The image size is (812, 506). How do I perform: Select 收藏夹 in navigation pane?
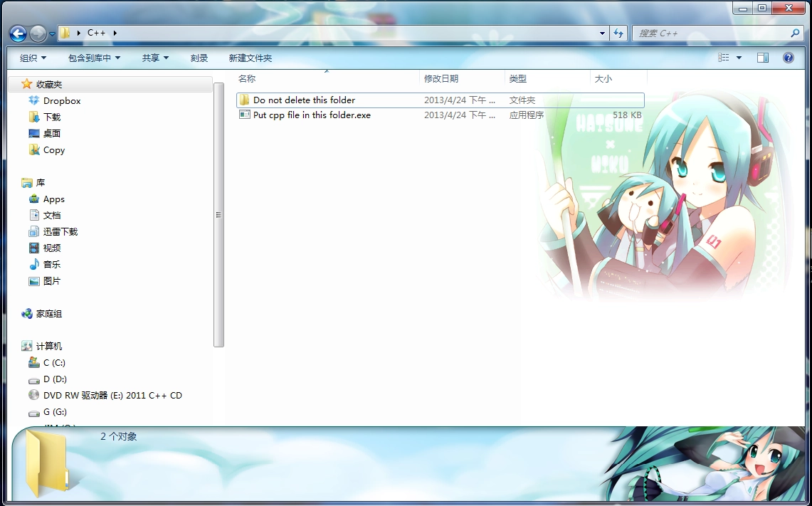pos(48,84)
